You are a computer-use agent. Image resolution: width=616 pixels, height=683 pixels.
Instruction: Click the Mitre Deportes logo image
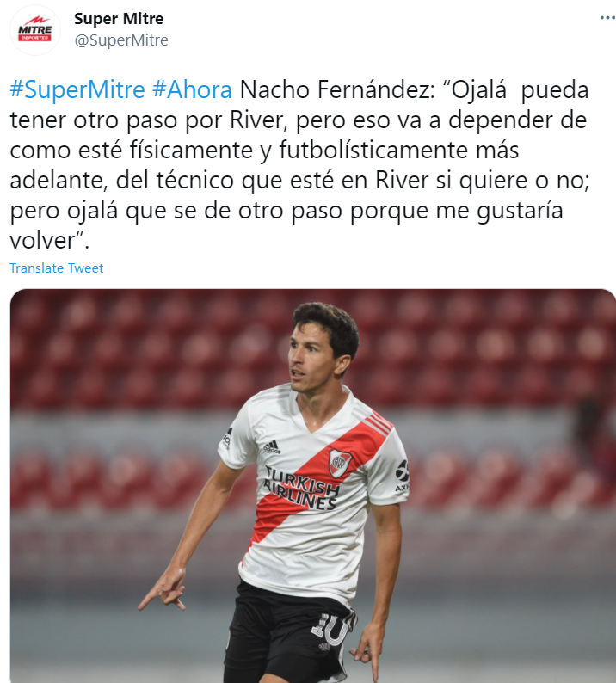pos(35,30)
